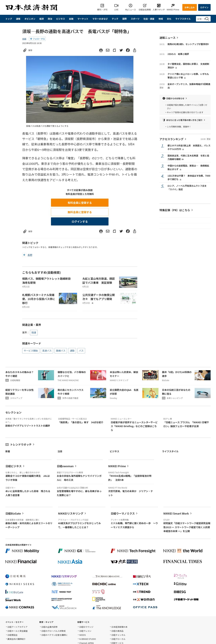This screenshot has width=216, height=644.
Task: Click 有料会員に登録する button
Action: (80, 202)
